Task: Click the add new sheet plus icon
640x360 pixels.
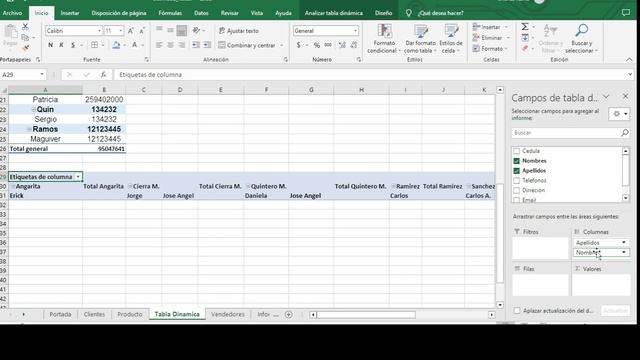Action: (289, 314)
